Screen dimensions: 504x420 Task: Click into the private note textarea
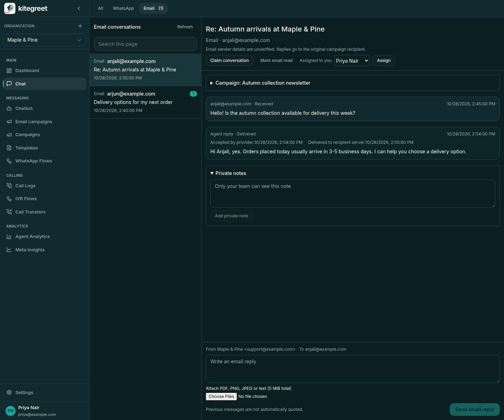tap(353, 194)
